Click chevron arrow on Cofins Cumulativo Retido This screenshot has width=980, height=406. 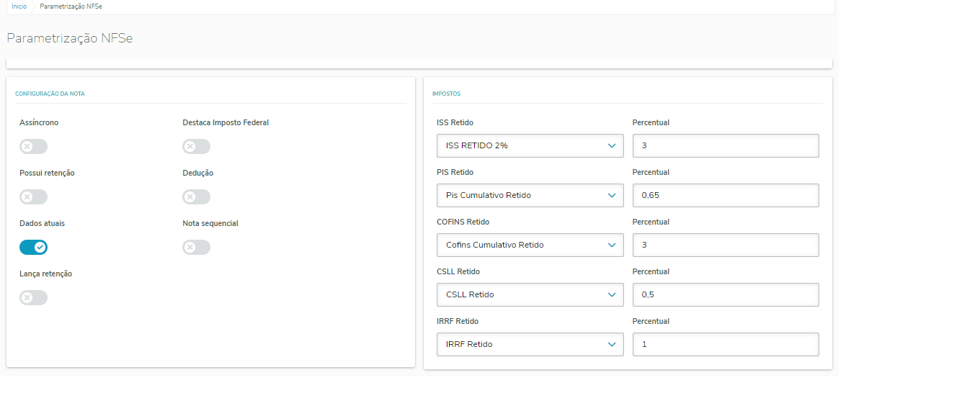tap(611, 245)
